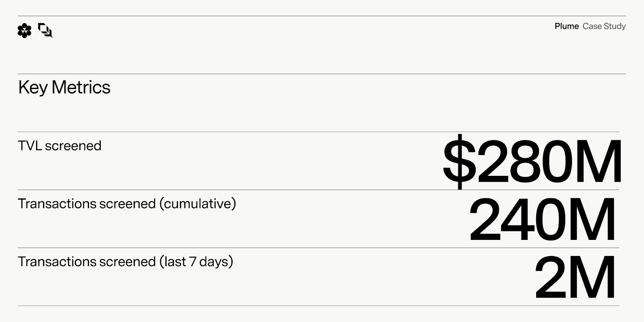Select "Transactions screened (last 7 days)" label
The image size is (644, 322).
(126, 262)
